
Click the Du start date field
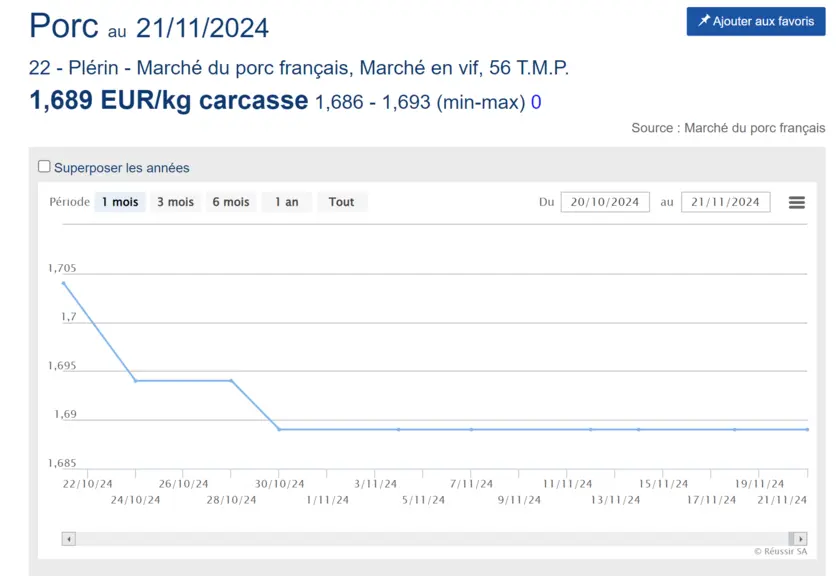pos(605,202)
